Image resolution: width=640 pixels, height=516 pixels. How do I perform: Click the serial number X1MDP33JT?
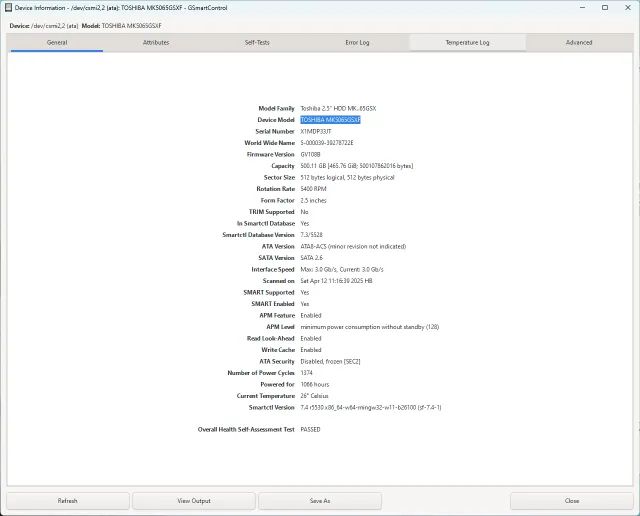click(x=316, y=131)
